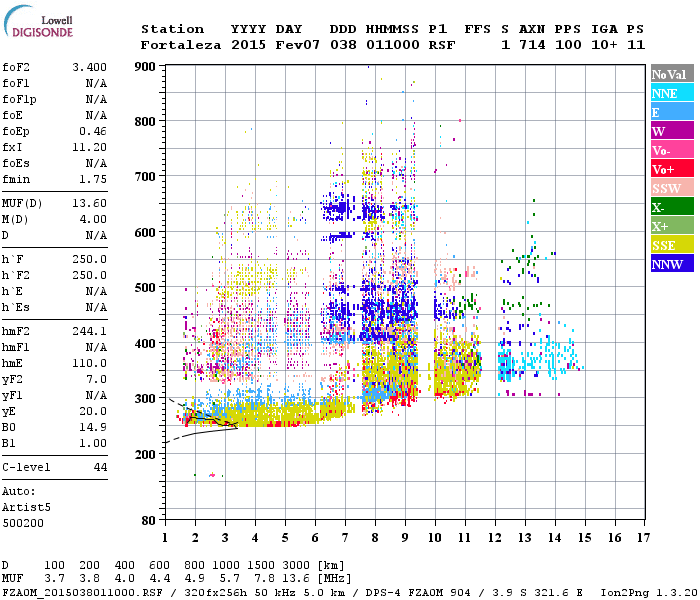Viewport: 700px width, 600px height.
Task: Click the NNE cyan legend swatch
Action: [x=670, y=93]
